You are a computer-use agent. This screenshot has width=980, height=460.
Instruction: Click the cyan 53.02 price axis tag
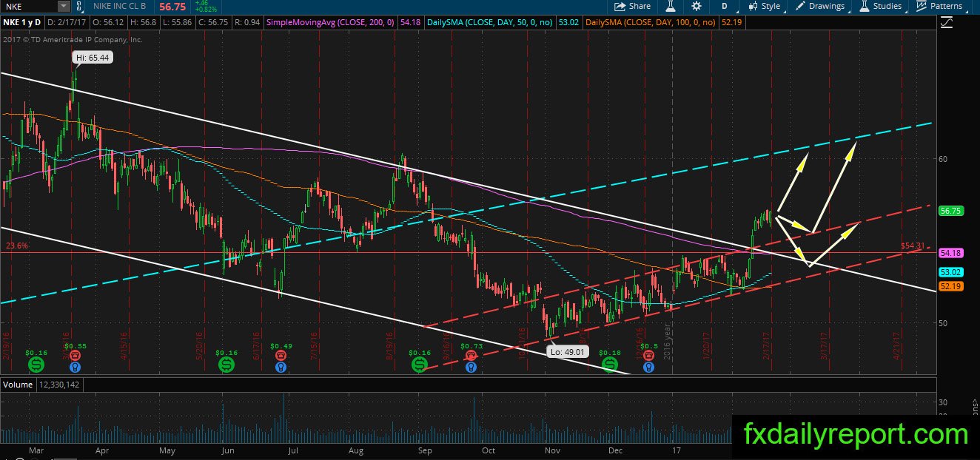click(x=950, y=272)
